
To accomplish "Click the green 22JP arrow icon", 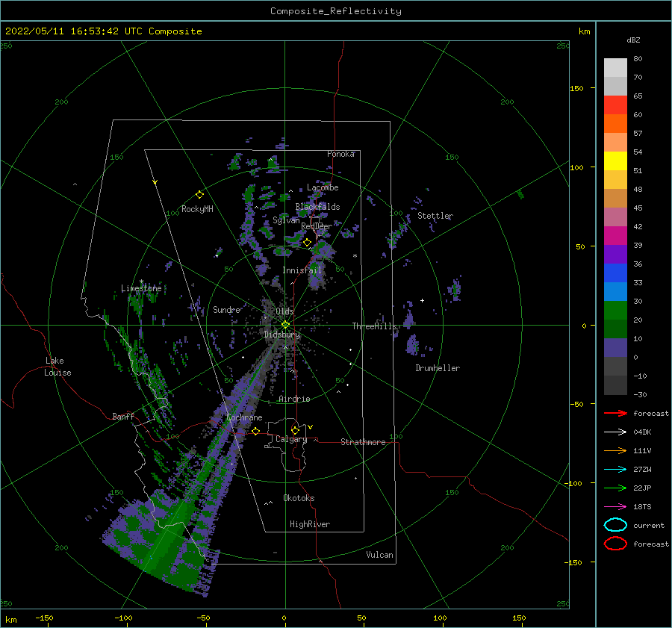I will click(615, 488).
